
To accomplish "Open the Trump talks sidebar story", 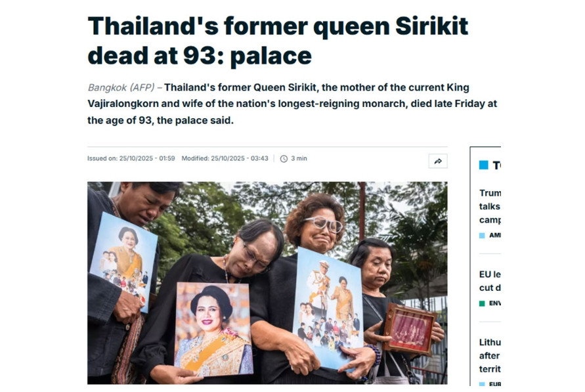I will tap(490, 206).
